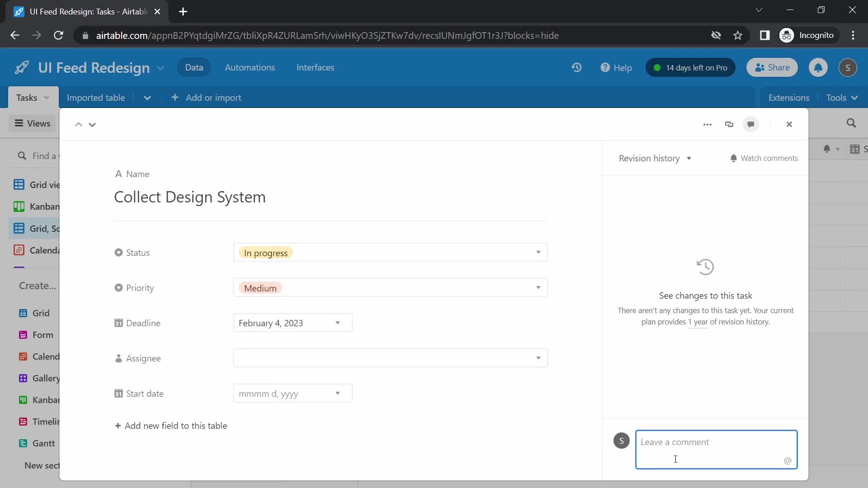
Task: Click the Kanban view sidebar icon
Action: 20,206
